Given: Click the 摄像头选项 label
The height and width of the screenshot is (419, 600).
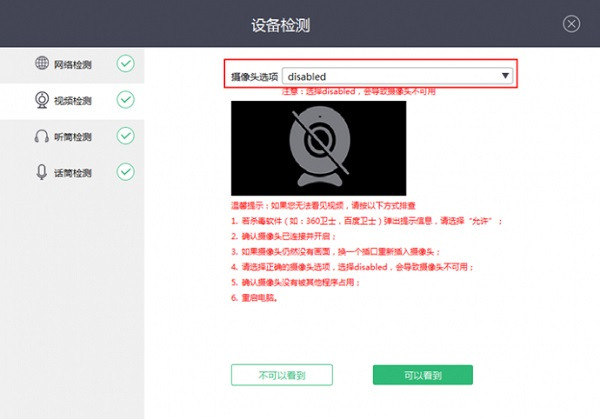Looking at the screenshot, I should pyautogui.click(x=255, y=76).
